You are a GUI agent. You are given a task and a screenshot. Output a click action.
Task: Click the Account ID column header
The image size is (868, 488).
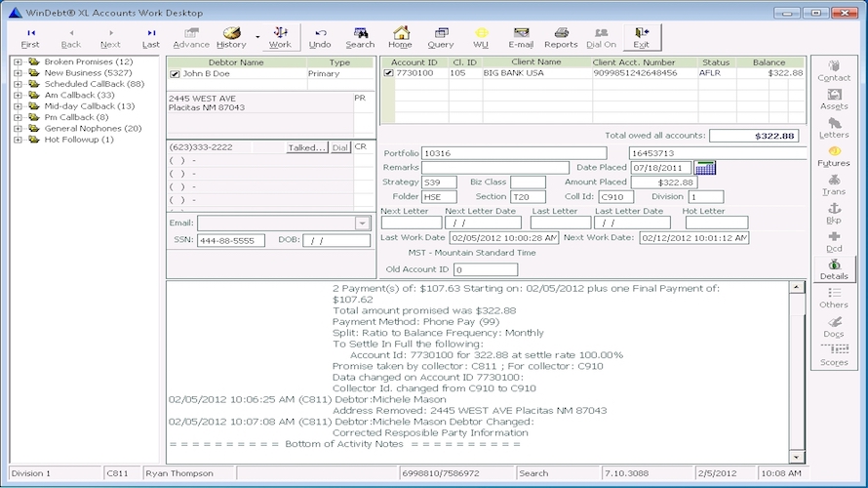click(x=414, y=62)
